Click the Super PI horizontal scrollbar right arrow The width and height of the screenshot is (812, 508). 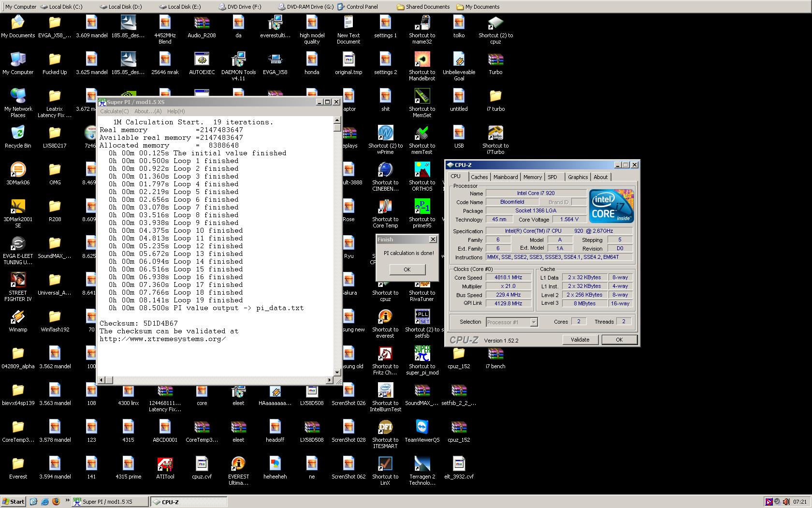pyautogui.click(x=329, y=380)
